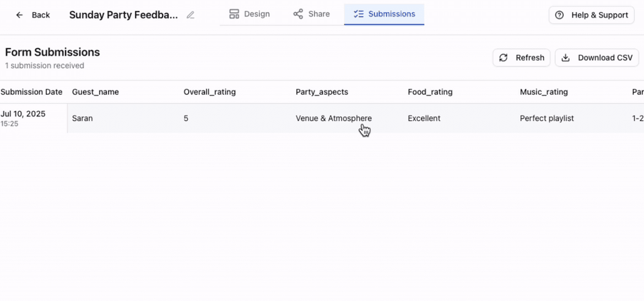Screen dimensions: 644x301
Task: Click the Submission Date column header
Action: tap(31, 92)
